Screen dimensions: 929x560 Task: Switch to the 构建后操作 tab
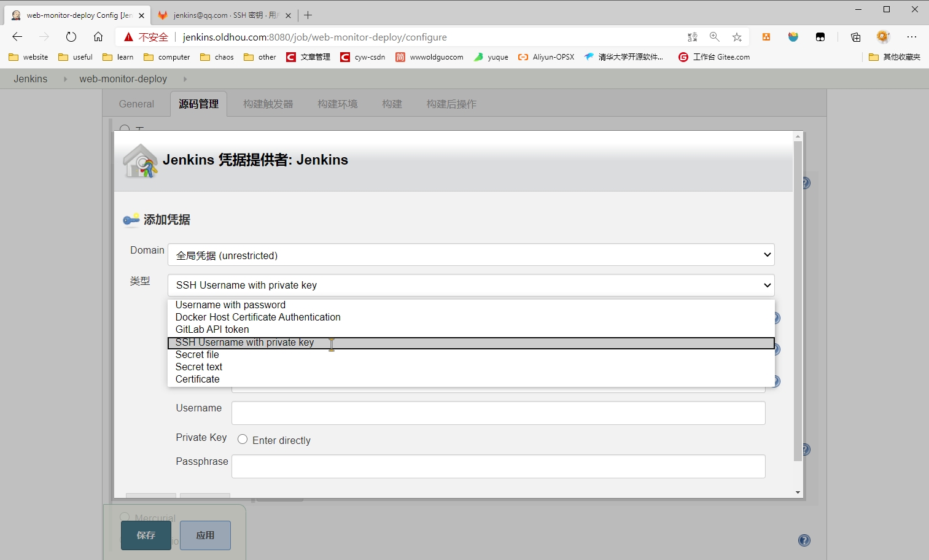(451, 104)
